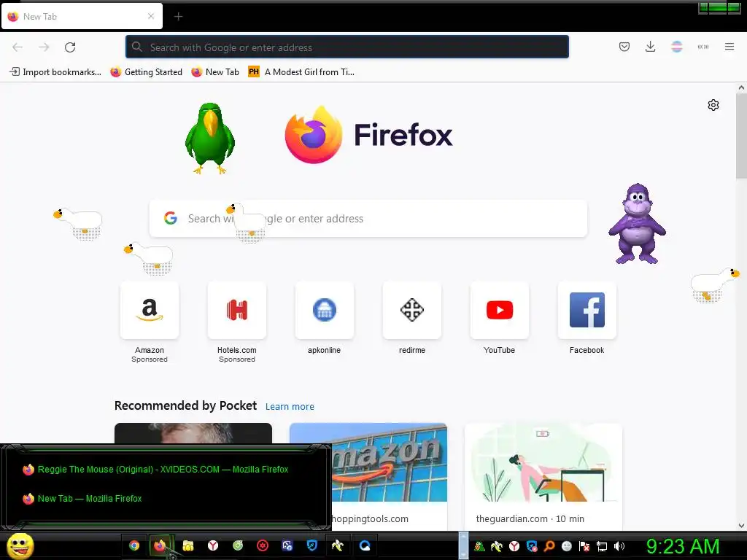The width and height of the screenshot is (747, 560).
Task: Open the New Tab bookmark
Action: (215, 72)
